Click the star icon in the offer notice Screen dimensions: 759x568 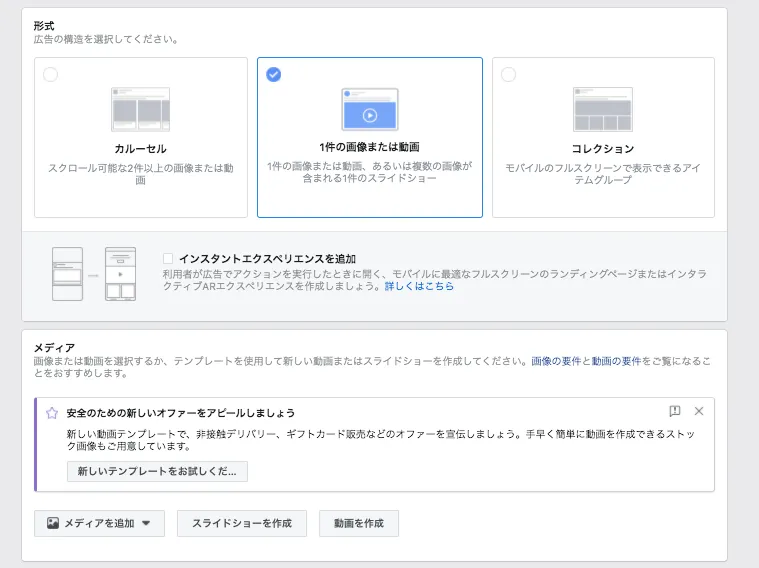52,413
